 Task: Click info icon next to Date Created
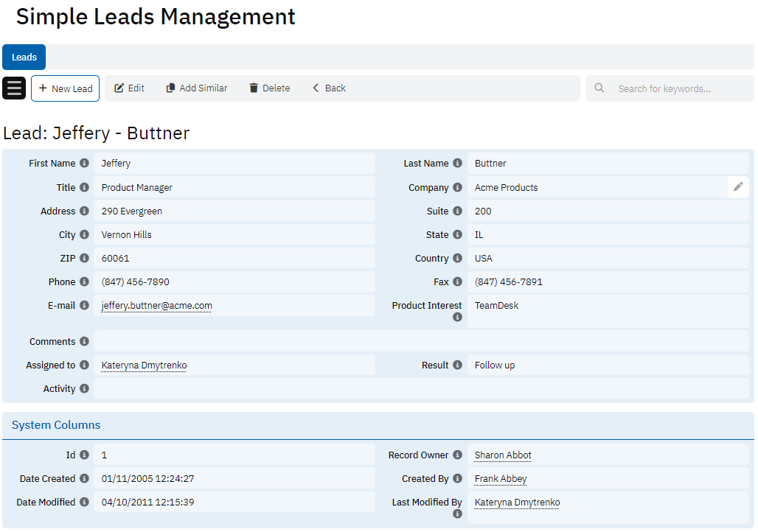click(x=84, y=479)
